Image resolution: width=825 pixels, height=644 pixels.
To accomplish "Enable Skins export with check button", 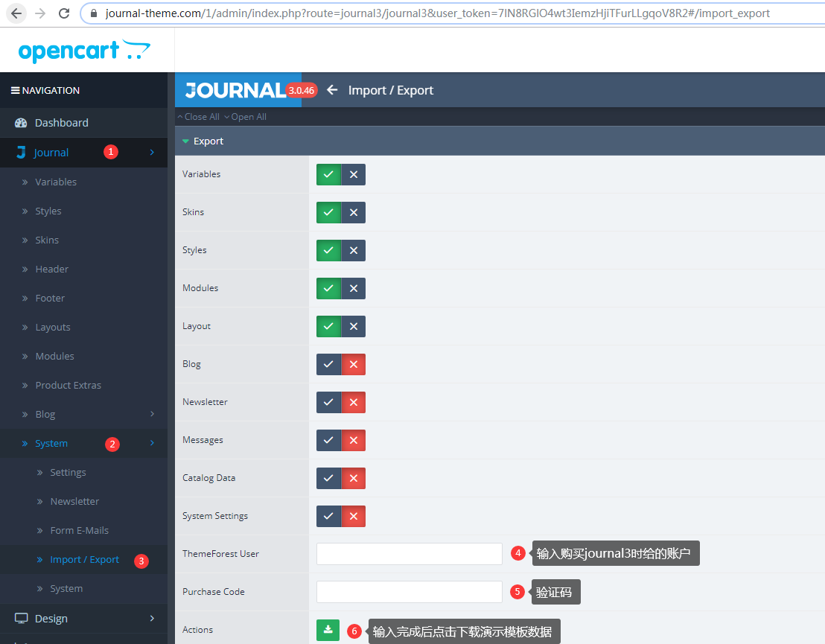I will (328, 213).
